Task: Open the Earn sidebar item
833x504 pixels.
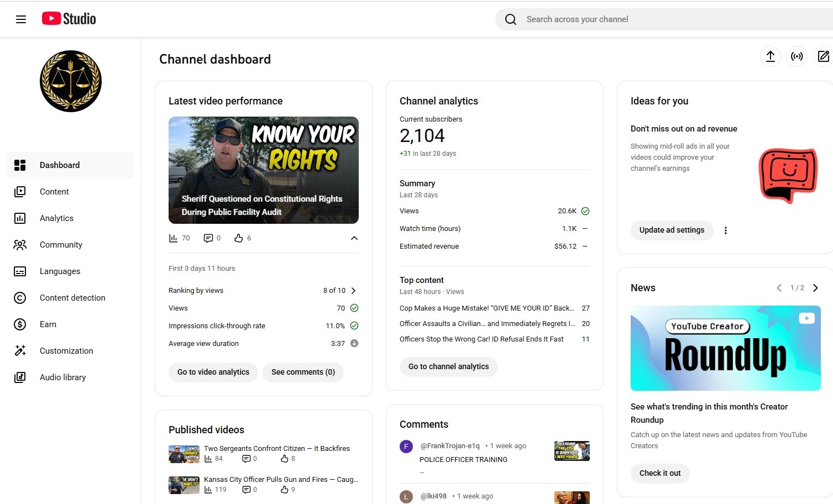Action: coord(48,324)
